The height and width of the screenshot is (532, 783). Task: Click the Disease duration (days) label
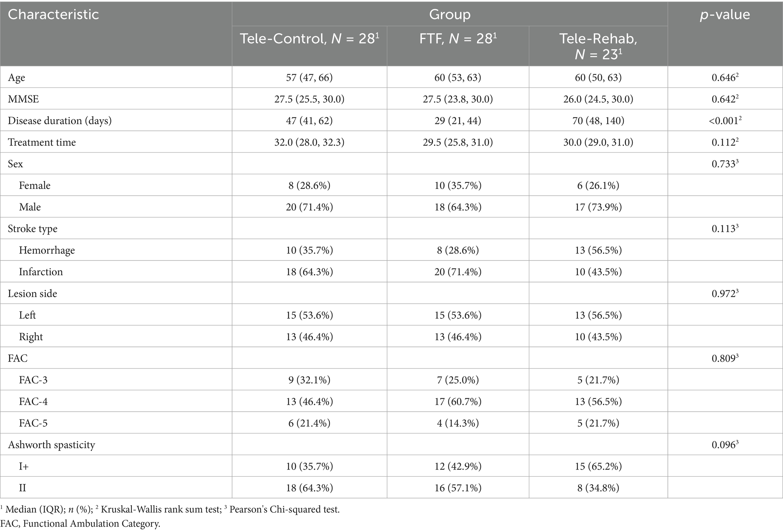(x=60, y=121)
